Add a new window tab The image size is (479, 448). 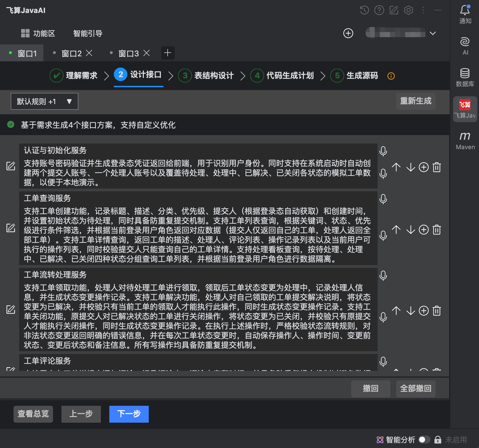point(168,53)
